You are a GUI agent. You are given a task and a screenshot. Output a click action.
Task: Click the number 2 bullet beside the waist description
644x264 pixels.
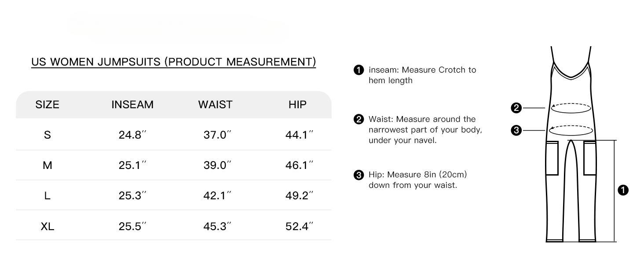(x=359, y=119)
